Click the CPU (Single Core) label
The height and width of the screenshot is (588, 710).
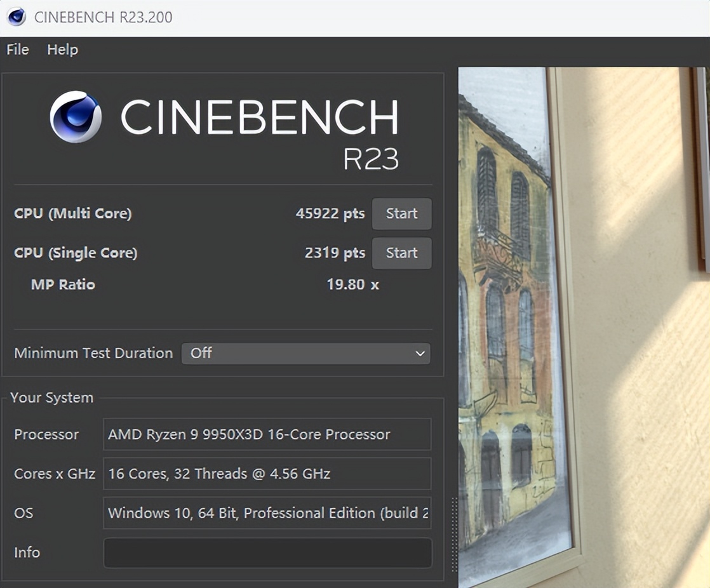76,253
